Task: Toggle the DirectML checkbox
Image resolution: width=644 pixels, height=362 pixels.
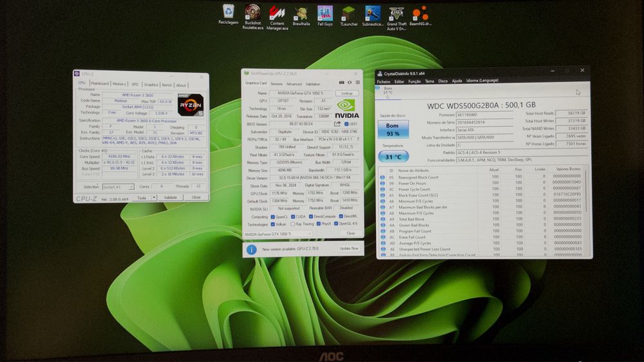Action: click(x=341, y=216)
